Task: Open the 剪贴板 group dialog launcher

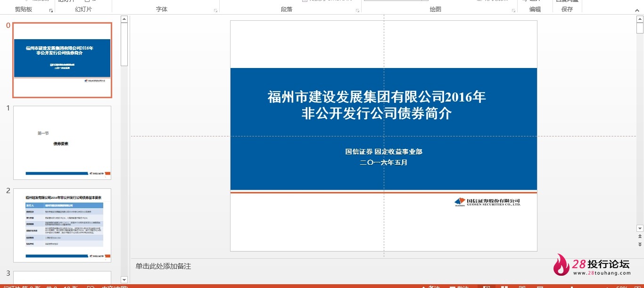Action: pyautogui.click(x=51, y=10)
